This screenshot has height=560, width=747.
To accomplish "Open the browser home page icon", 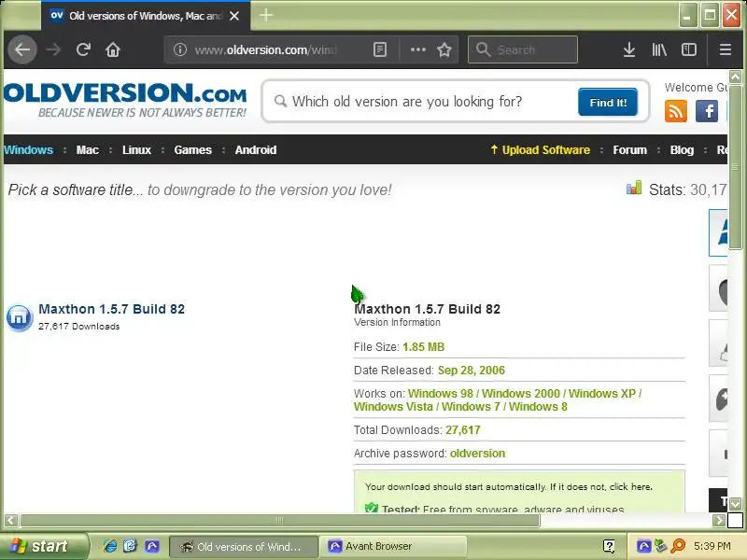I will [x=113, y=49].
